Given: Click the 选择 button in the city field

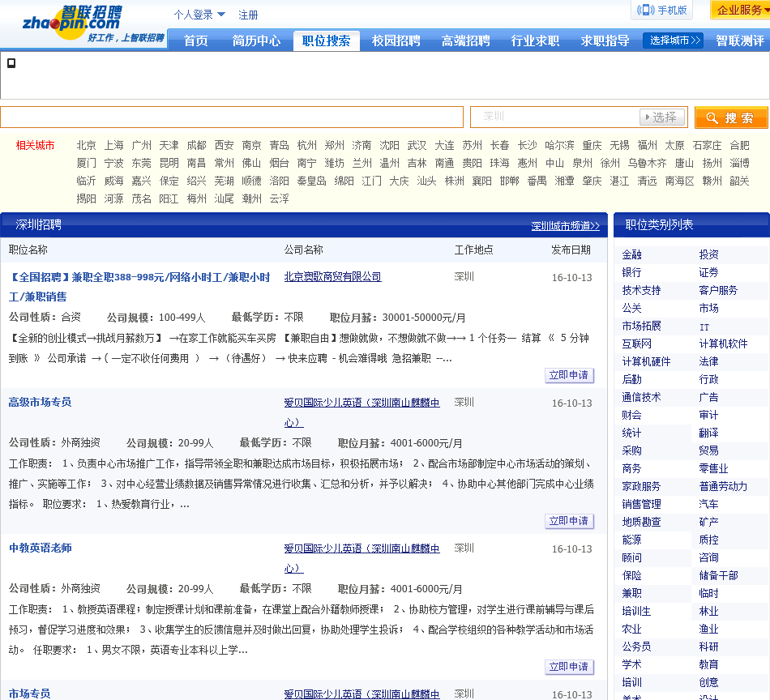Looking at the screenshot, I should [x=661, y=117].
